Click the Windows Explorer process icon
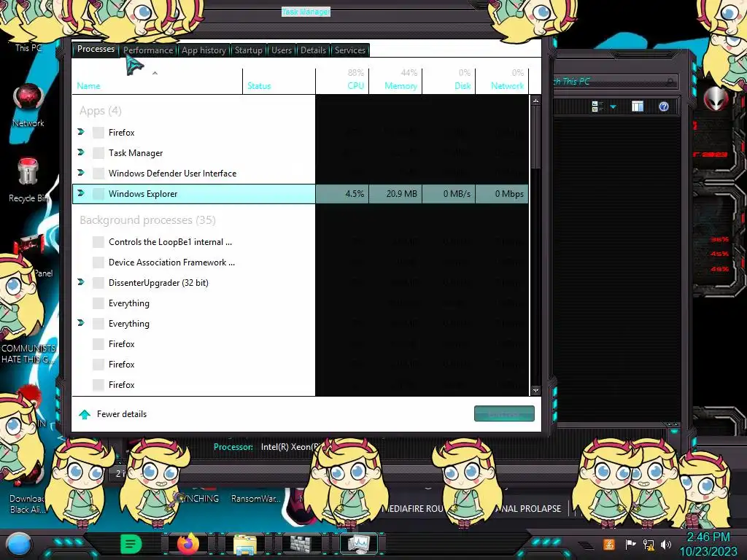The width and height of the screenshot is (747, 560). click(98, 194)
